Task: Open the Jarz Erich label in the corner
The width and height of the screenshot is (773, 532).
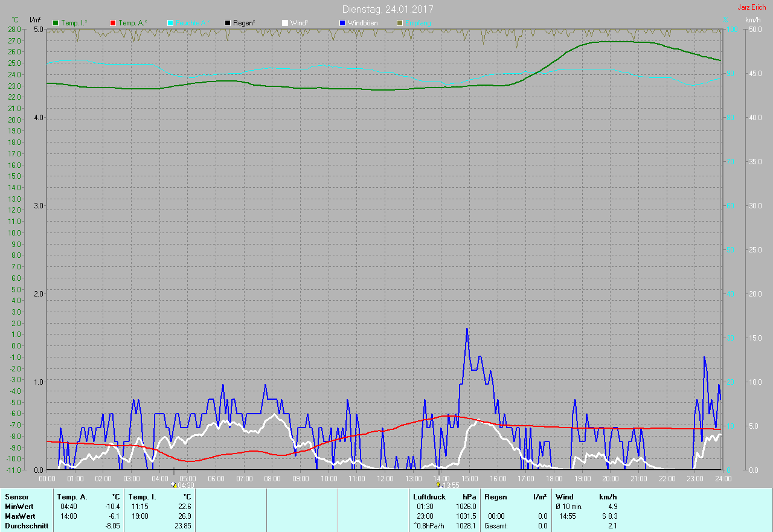Action: pyautogui.click(x=751, y=7)
